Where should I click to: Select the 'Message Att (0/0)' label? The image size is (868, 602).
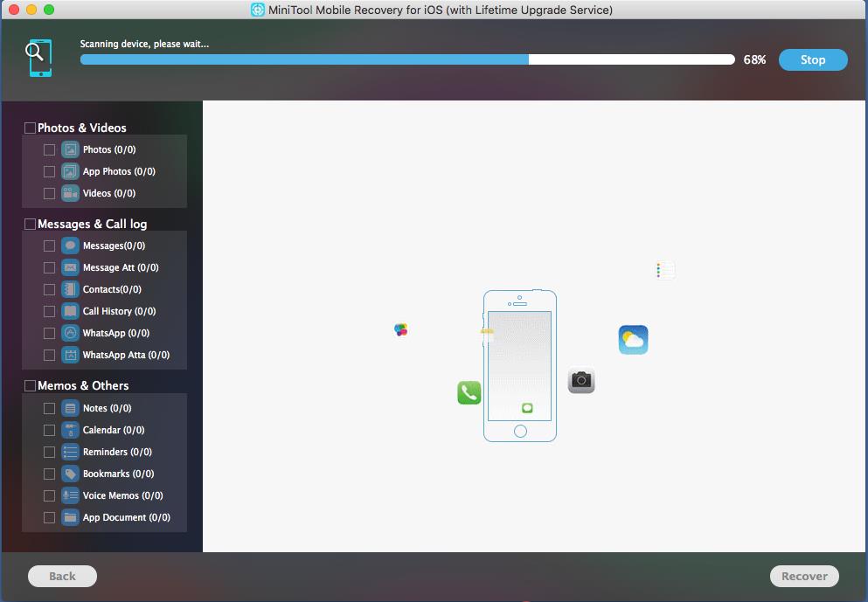121,267
